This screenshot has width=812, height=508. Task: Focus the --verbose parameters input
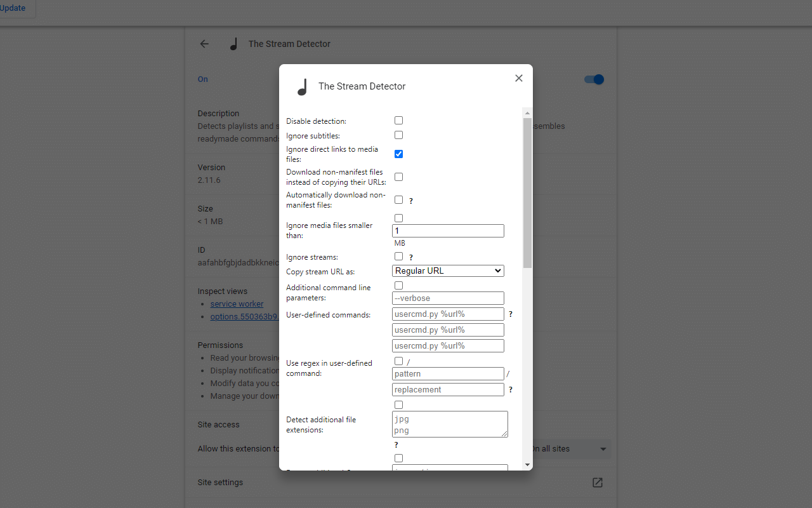[x=448, y=298]
